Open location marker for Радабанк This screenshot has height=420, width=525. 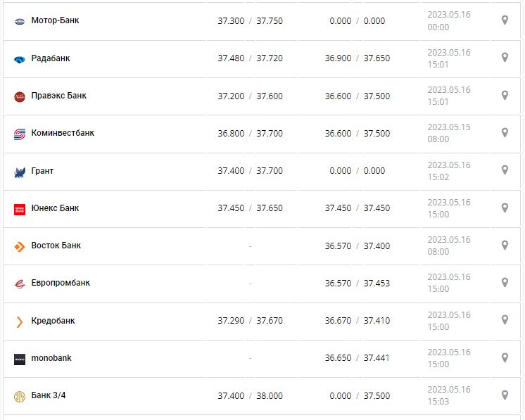pyautogui.click(x=505, y=58)
